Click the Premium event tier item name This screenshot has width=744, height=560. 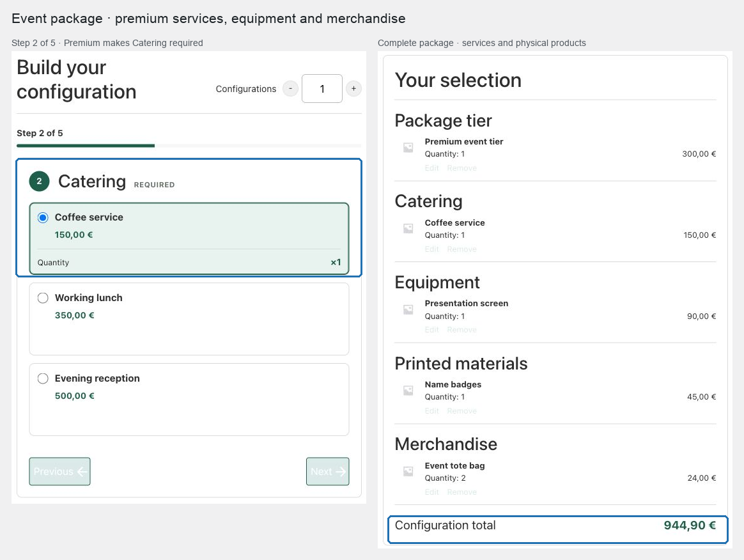pos(464,141)
